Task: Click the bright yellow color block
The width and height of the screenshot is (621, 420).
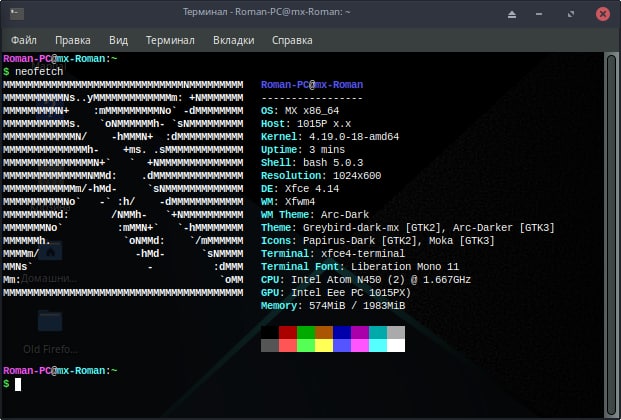Action: (x=324, y=346)
